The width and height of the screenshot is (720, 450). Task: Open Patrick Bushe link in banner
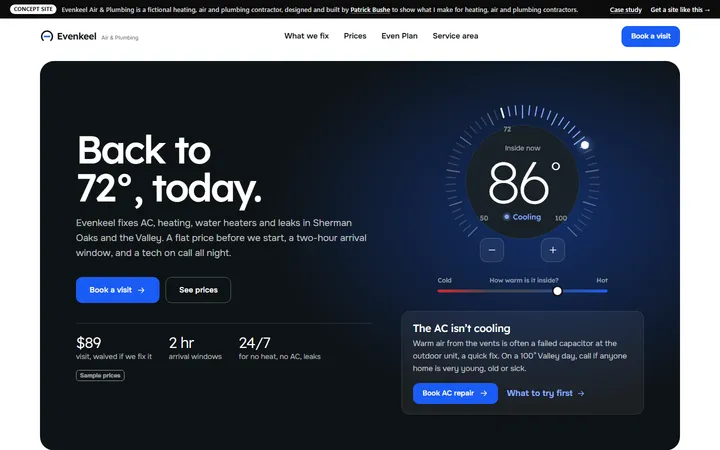point(370,10)
